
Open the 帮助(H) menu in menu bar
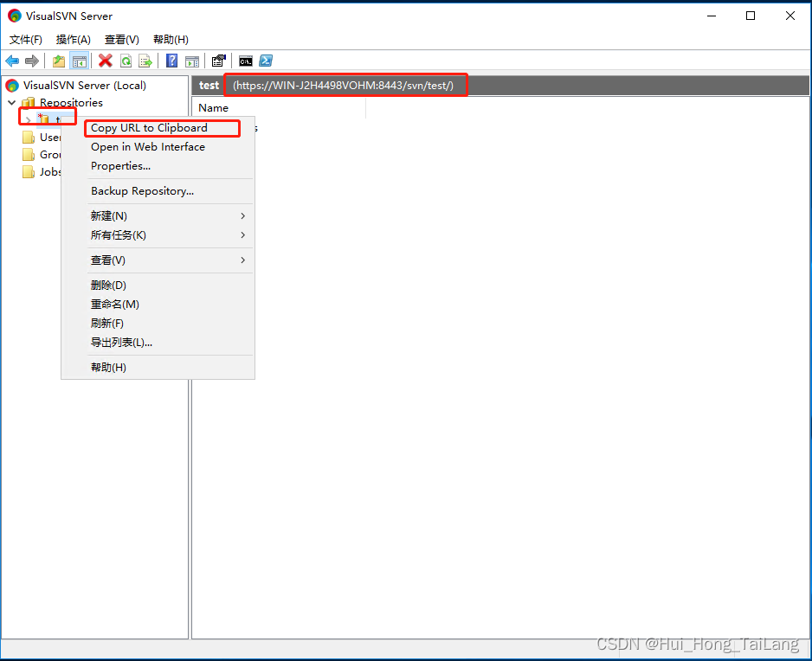point(171,39)
